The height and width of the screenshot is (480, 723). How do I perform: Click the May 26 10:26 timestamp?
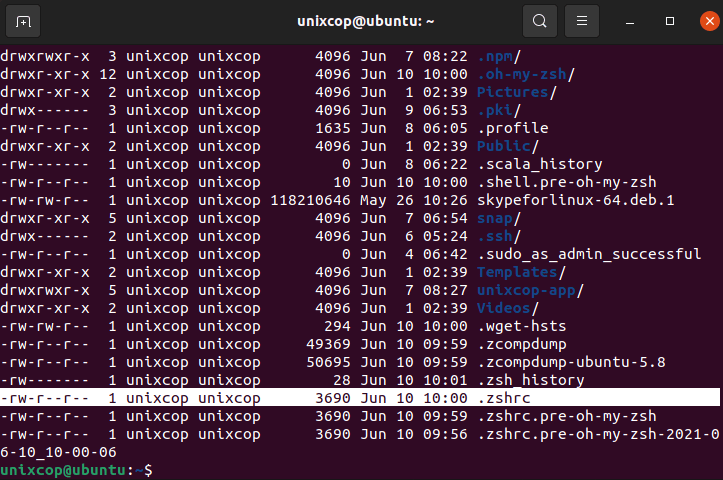coord(414,201)
